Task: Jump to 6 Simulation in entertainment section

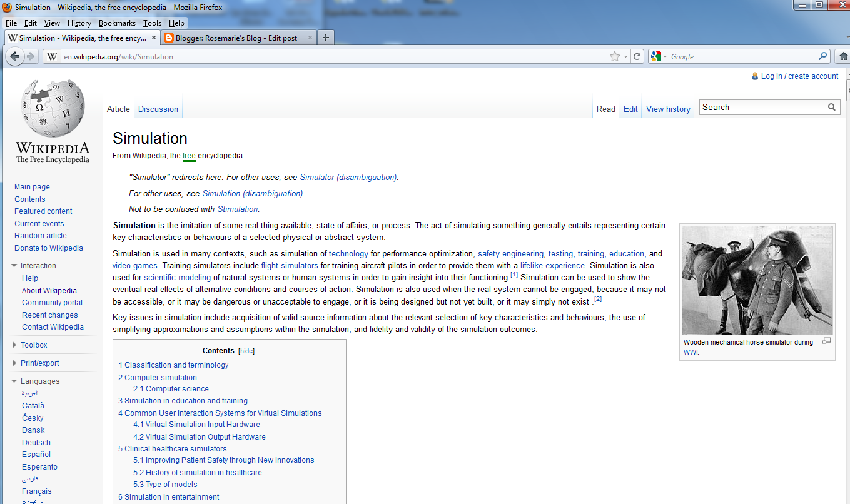Action: pyautogui.click(x=169, y=497)
